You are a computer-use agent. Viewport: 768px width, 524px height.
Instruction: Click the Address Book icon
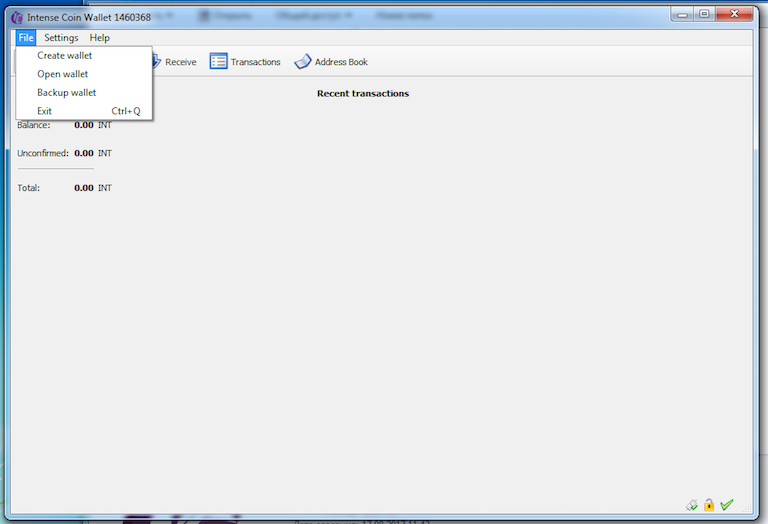[x=303, y=61]
